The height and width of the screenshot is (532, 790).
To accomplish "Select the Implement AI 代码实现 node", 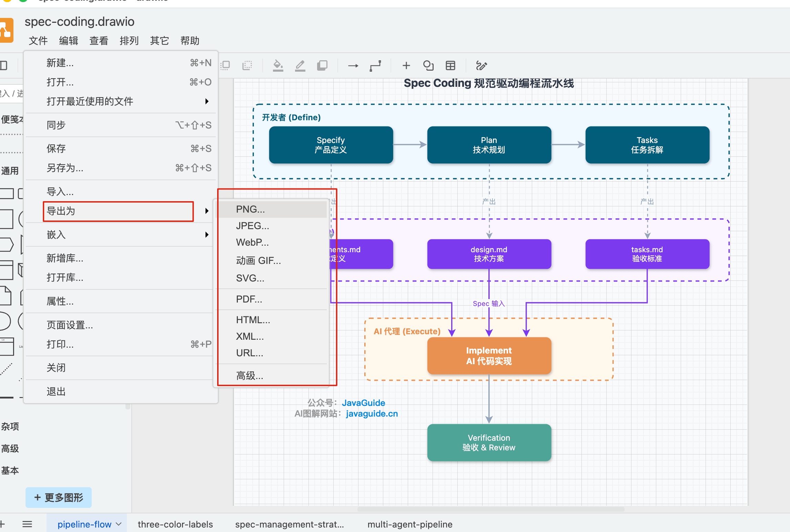I will (x=489, y=356).
